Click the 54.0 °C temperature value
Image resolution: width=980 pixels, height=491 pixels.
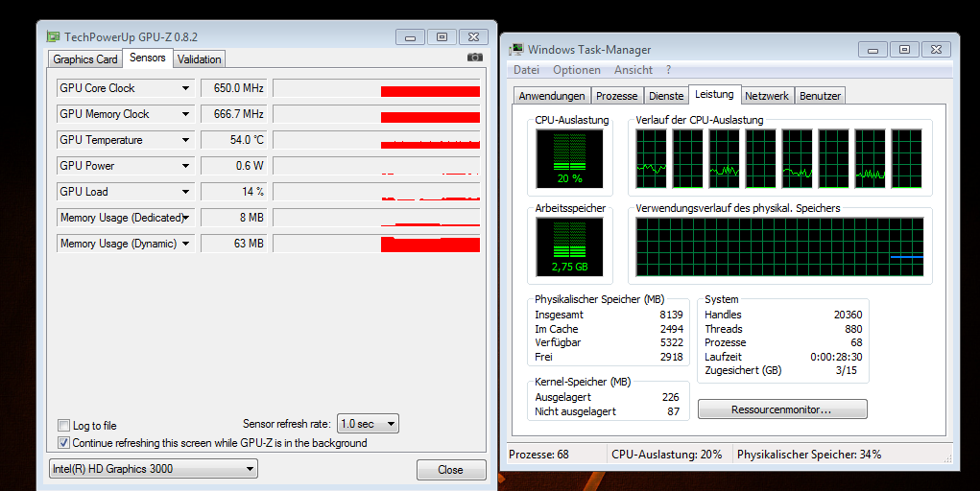(234, 140)
